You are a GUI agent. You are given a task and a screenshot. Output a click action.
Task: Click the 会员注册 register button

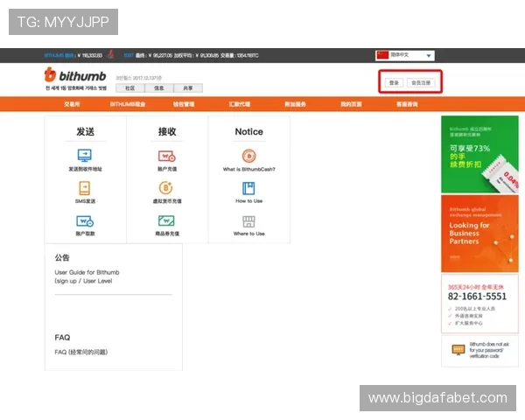[421, 83]
